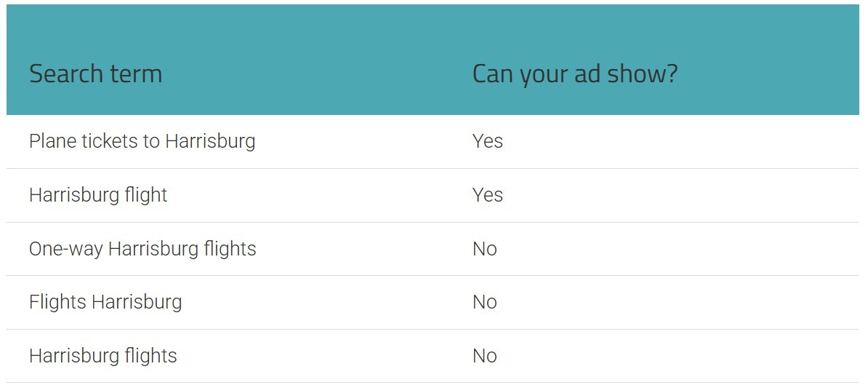Click "No" beside One-way Harrisburg flights

point(484,248)
